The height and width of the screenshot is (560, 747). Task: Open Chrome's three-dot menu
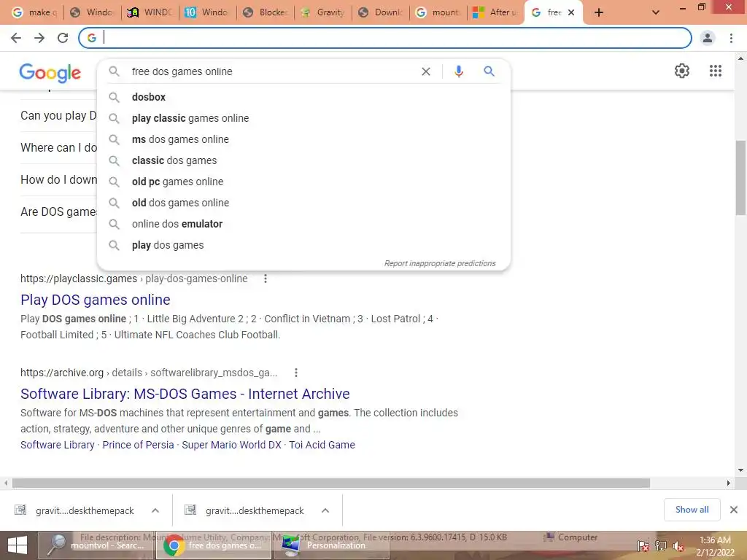click(731, 38)
